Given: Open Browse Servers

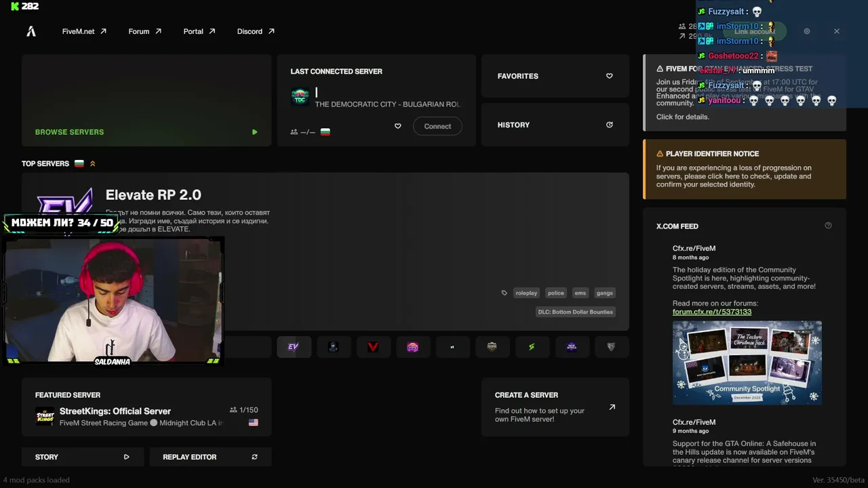Looking at the screenshot, I should [146, 100].
